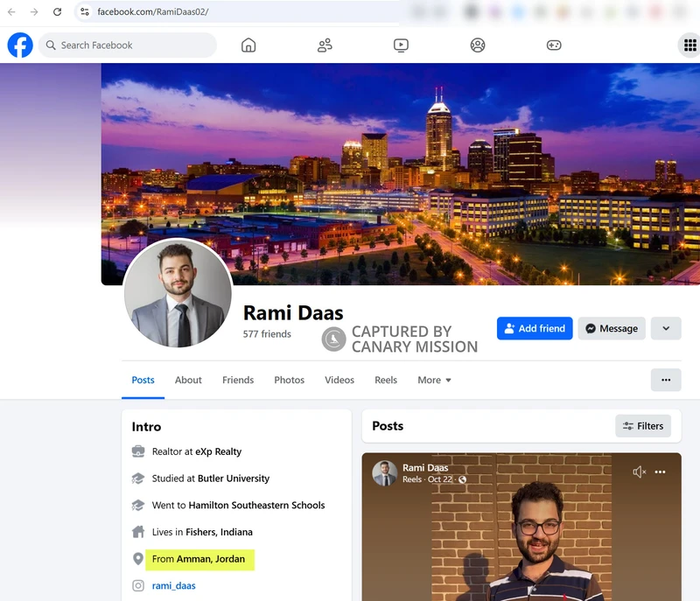The height and width of the screenshot is (601, 700).
Task: Mute the Reels video sound
Action: [x=639, y=472]
